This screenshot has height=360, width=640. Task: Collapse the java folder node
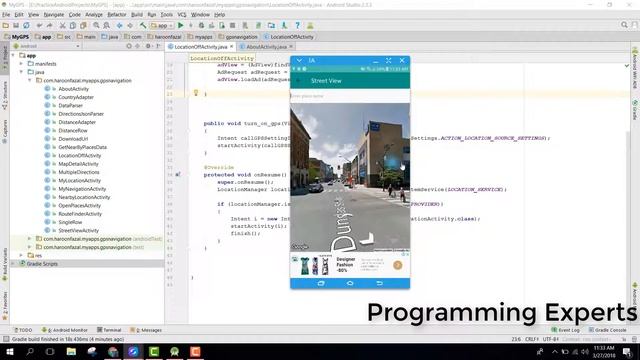[22, 72]
